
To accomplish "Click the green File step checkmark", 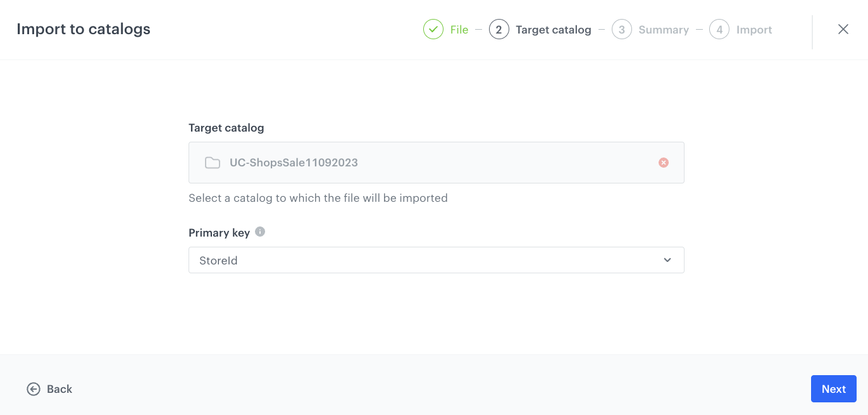I will 433,29.
